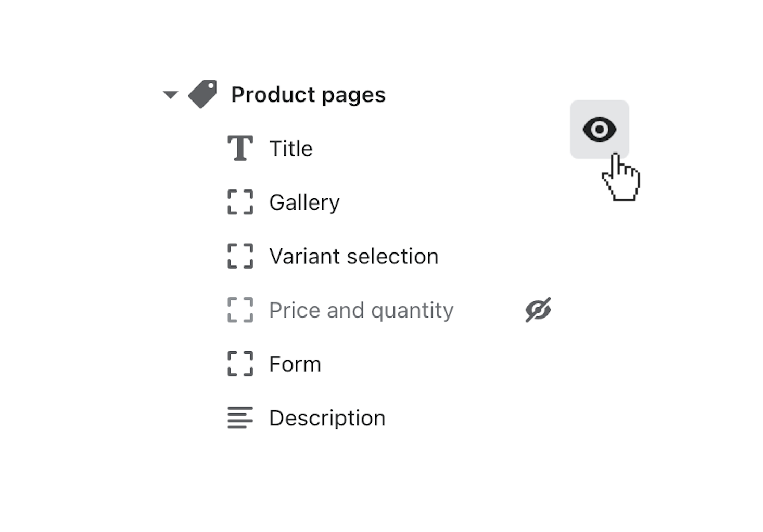Screen dimensions: 763x532
Task: Click the T icon for Title
Action: pyautogui.click(x=240, y=148)
